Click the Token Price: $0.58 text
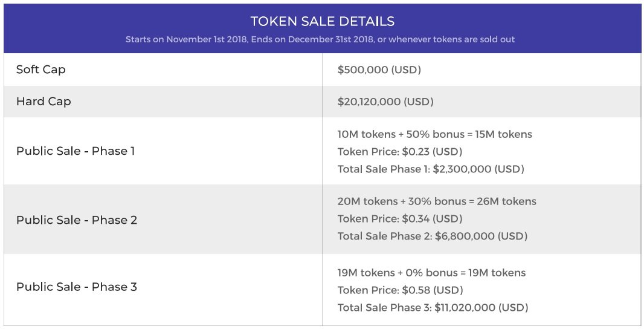This screenshot has height=329, width=644. pos(401,290)
